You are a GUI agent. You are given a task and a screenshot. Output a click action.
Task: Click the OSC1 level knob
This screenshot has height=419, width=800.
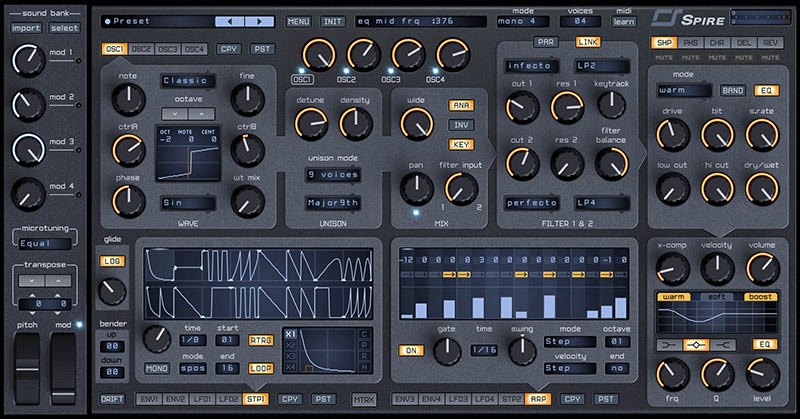318,55
